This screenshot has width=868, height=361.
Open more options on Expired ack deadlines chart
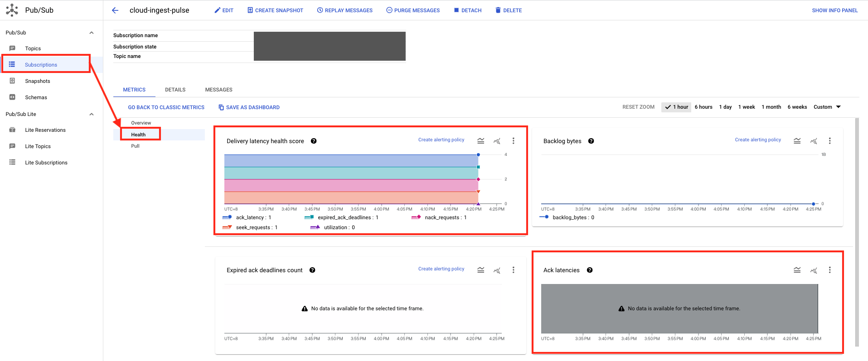pyautogui.click(x=514, y=270)
